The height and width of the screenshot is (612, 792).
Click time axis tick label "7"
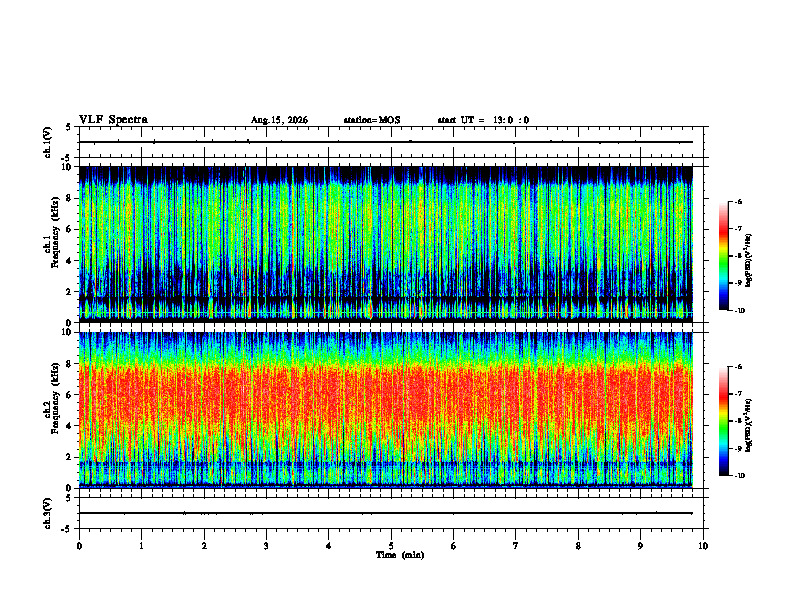[516, 546]
